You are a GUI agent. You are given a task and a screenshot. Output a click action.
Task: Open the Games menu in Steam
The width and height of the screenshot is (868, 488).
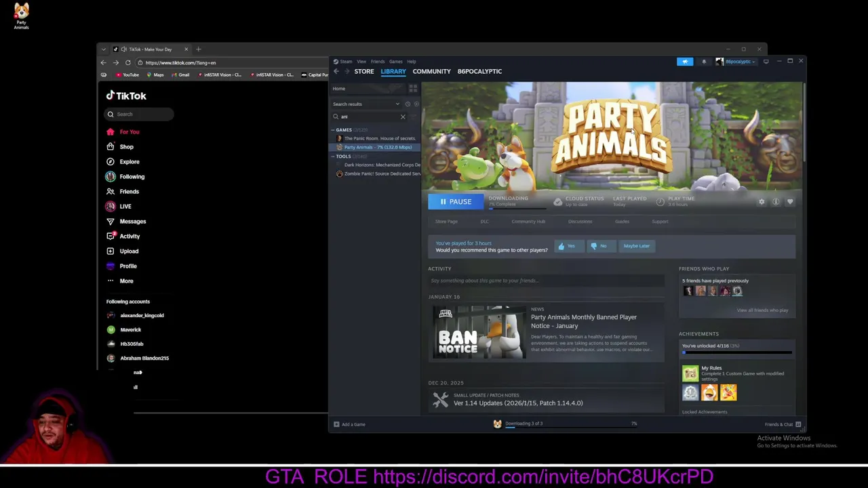[395, 62]
